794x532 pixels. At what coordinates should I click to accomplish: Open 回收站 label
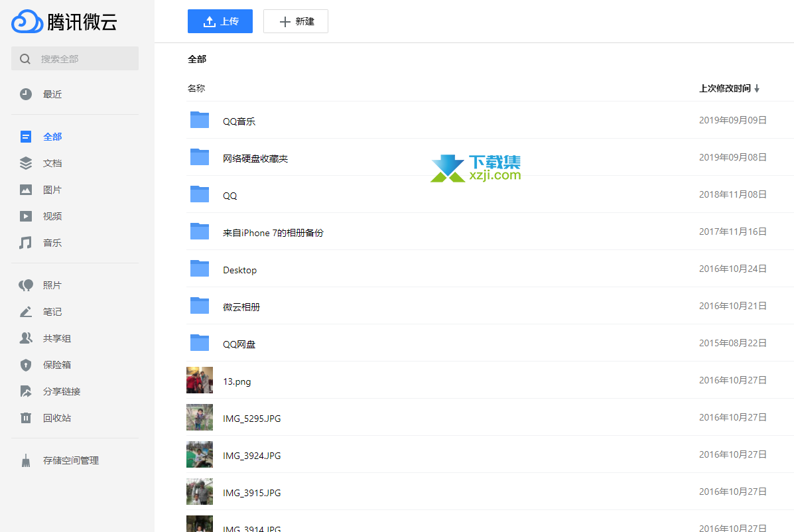57,418
